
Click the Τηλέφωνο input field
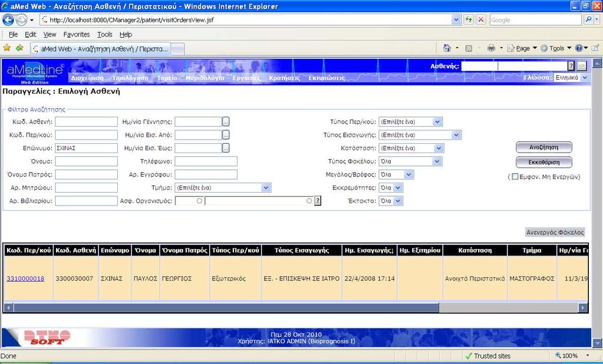pos(206,161)
